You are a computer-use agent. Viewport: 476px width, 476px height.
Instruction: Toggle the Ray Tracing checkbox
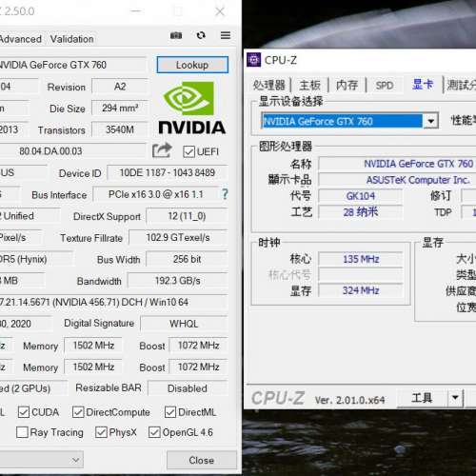pos(22,432)
